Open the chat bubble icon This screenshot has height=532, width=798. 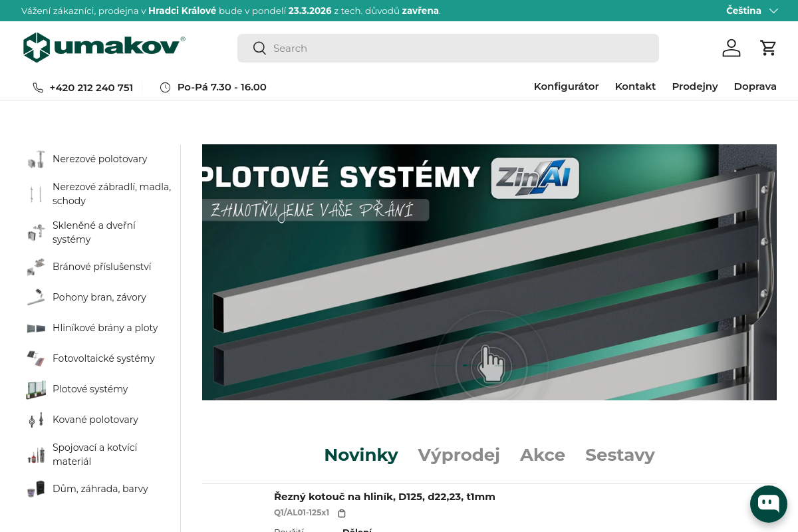click(768, 503)
